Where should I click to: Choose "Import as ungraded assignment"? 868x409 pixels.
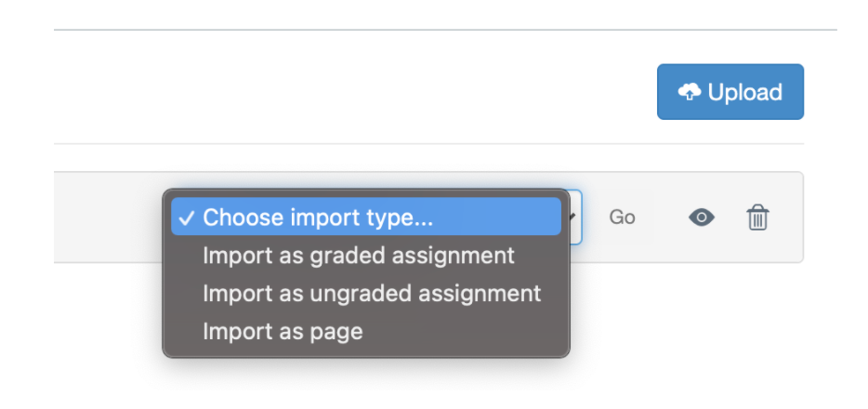click(372, 293)
